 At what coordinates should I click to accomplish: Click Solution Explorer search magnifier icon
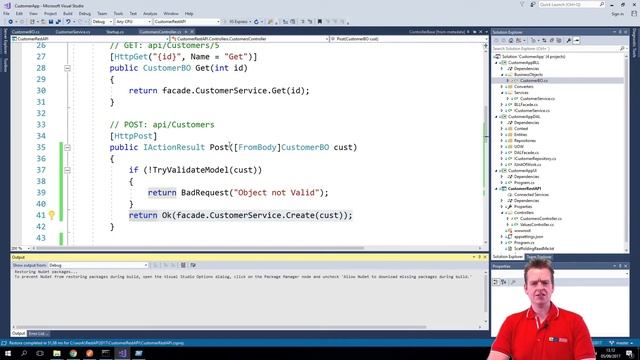[622, 49]
